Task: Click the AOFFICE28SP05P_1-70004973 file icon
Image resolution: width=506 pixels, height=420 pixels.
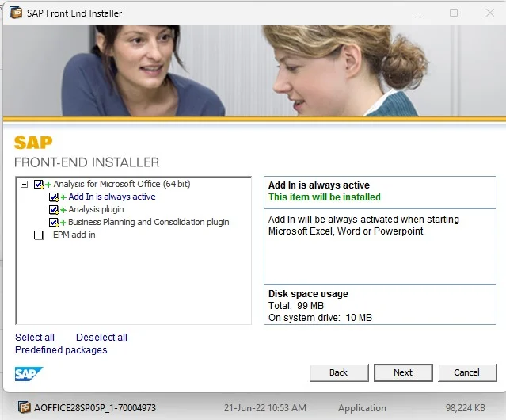Action: (25, 407)
